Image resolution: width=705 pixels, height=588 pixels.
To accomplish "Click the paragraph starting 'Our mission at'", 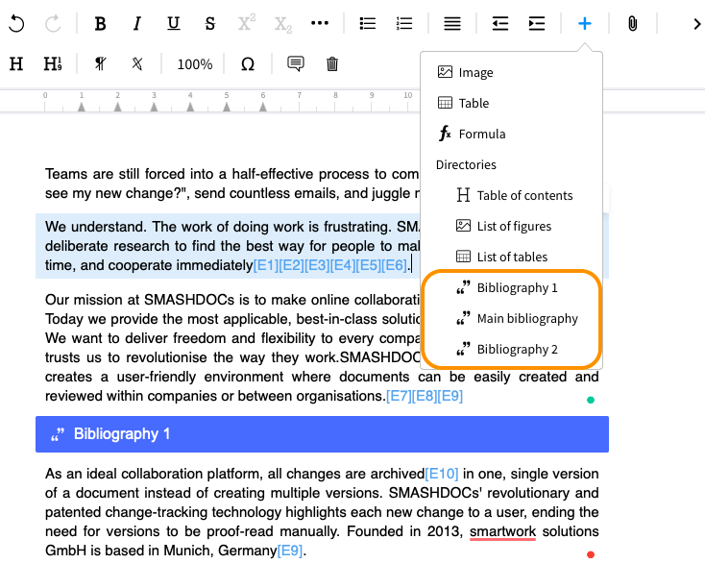I will pos(322,348).
